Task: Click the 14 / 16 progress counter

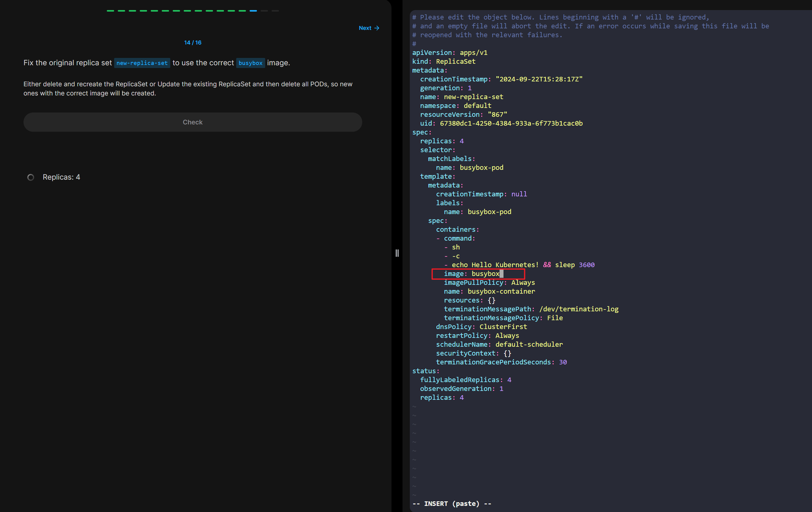Action: coord(193,42)
